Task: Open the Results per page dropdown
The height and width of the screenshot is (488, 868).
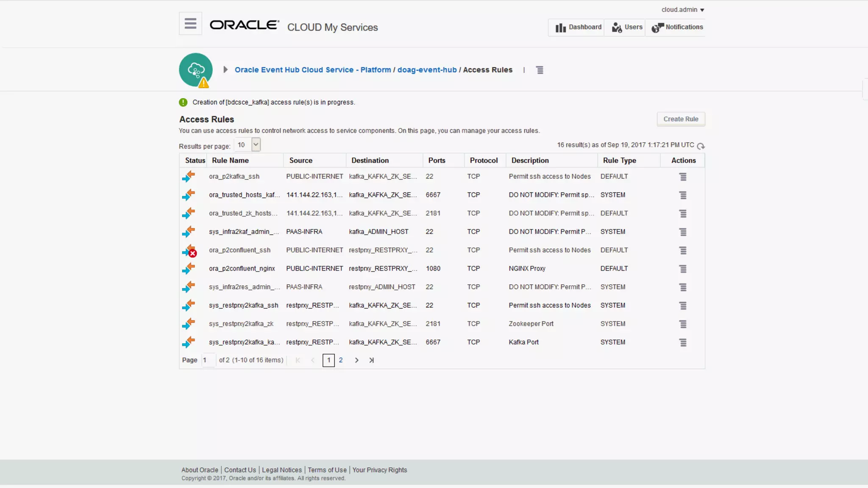Action: pyautogui.click(x=248, y=145)
